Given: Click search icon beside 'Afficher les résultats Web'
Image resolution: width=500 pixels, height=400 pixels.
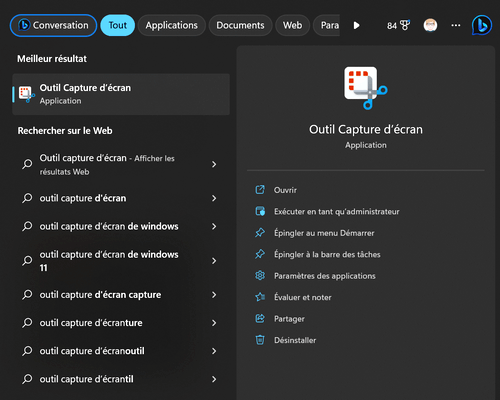Looking at the screenshot, I should [x=27, y=164].
